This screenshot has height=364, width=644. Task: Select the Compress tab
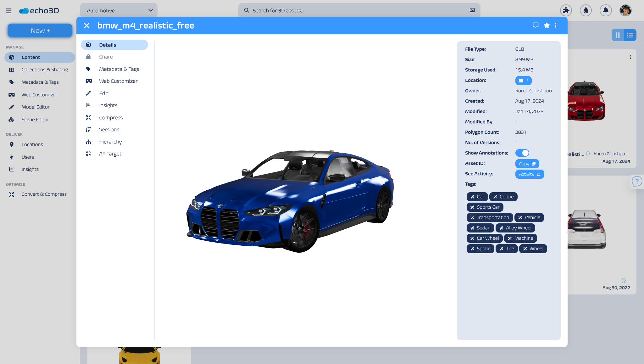(x=114, y=117)
